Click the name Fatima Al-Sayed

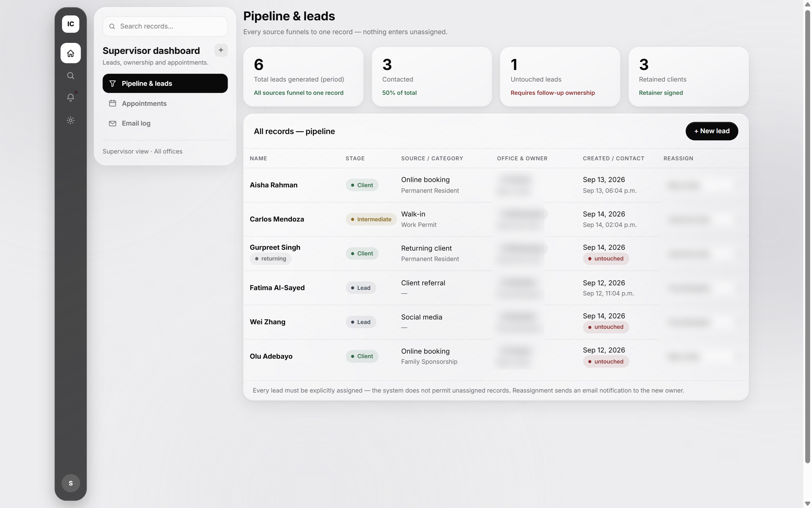pyautogui.click(x=277, y=288)
